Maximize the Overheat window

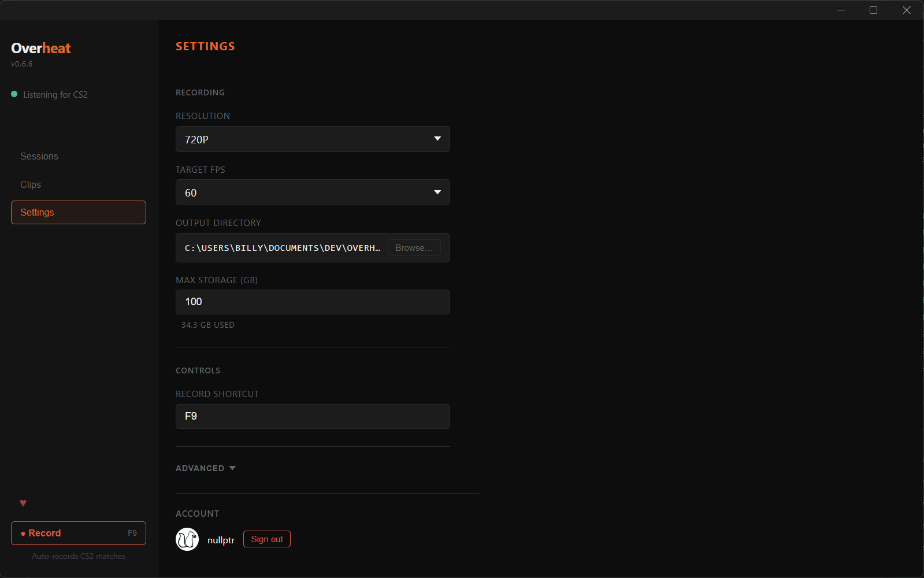874,10
